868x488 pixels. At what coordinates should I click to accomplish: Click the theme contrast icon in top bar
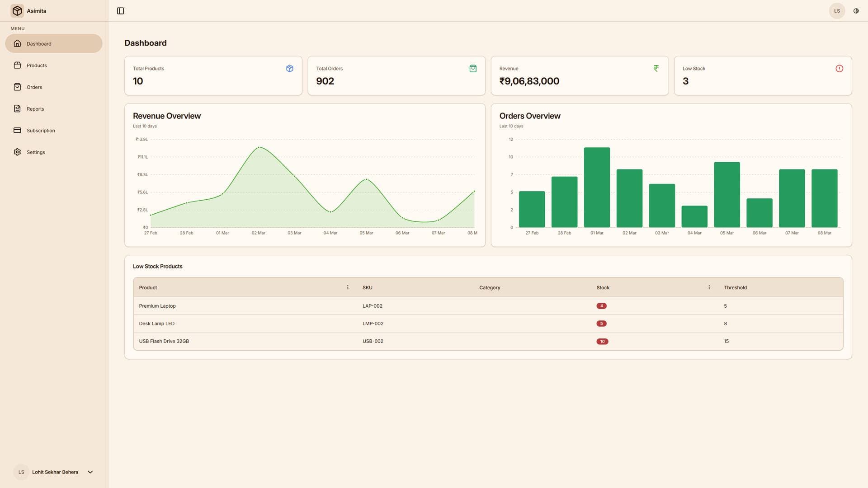(855, 10)
